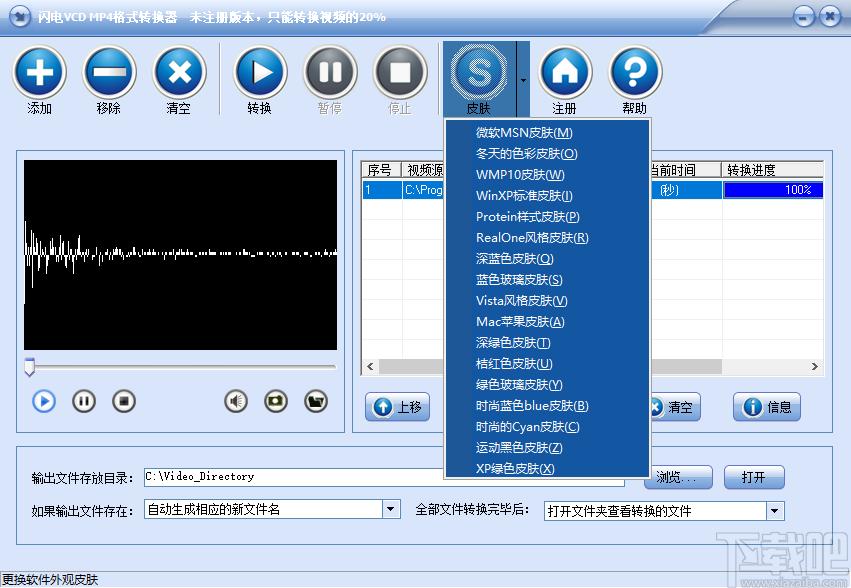Click the 转换进度 column header

tap(773, 170)
